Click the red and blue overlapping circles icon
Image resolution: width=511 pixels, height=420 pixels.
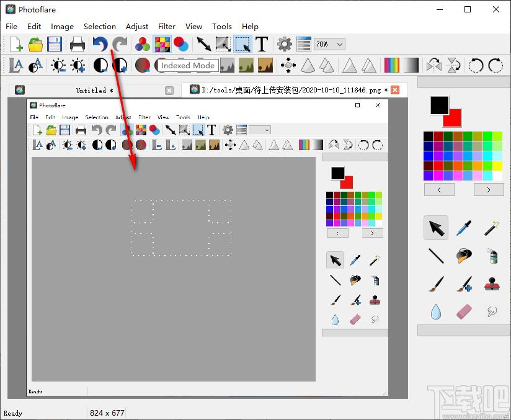click(181, 44)
